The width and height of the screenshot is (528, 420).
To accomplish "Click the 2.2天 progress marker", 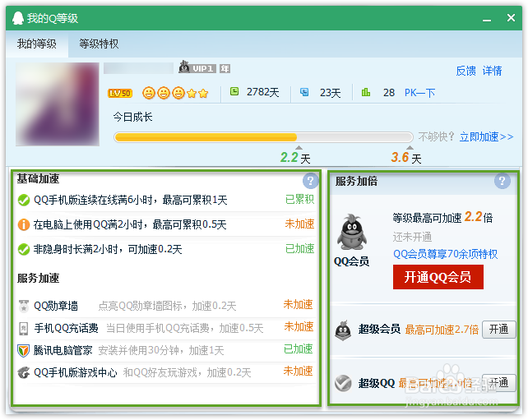I will coord(295,157).
